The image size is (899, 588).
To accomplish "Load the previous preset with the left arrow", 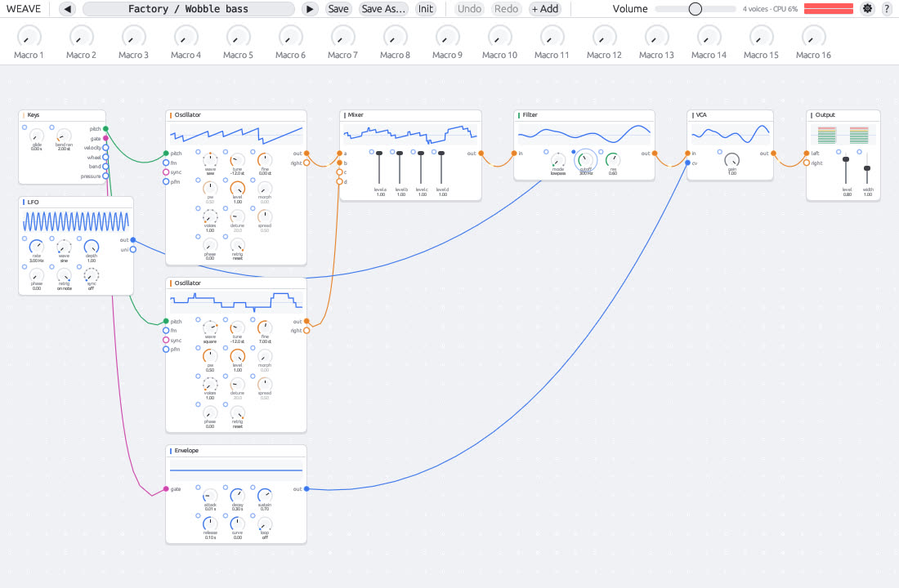I will tap(68, 9).
